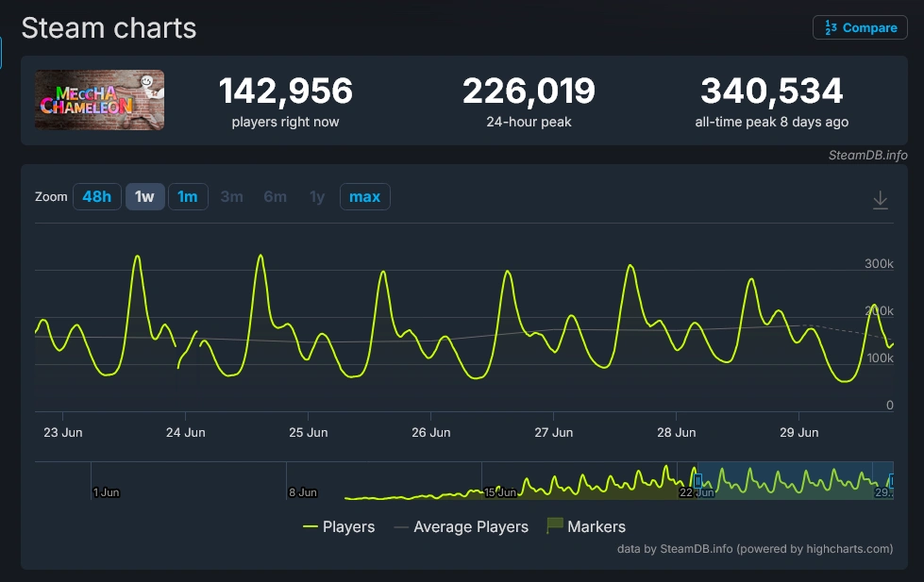Click the 25 Jun axis label
The width and height of the screenshot is (924, 582).
pos(309,432)
